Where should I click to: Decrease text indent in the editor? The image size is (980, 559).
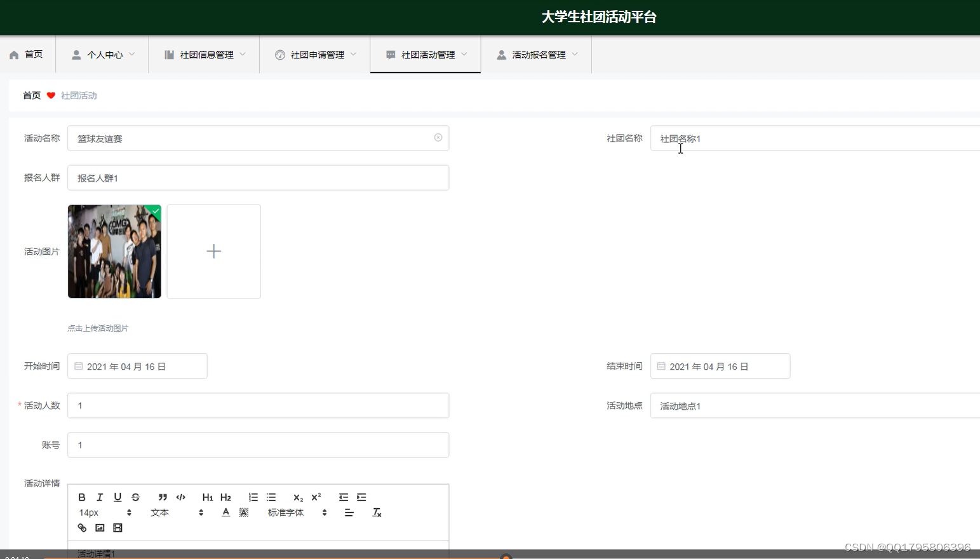(x=344, y=497)
